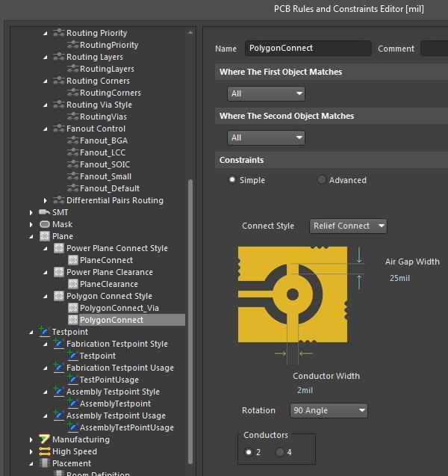Viewport: 448px width, 476px height.
Task: Click the Manufacturing category icon
Action: 44,439
